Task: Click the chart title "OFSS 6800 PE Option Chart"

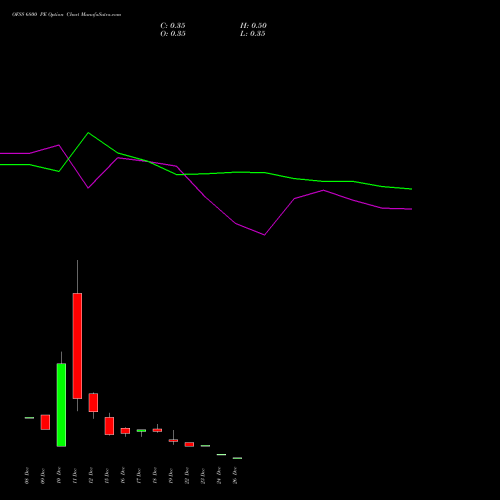Action: (x=46, y=15)
